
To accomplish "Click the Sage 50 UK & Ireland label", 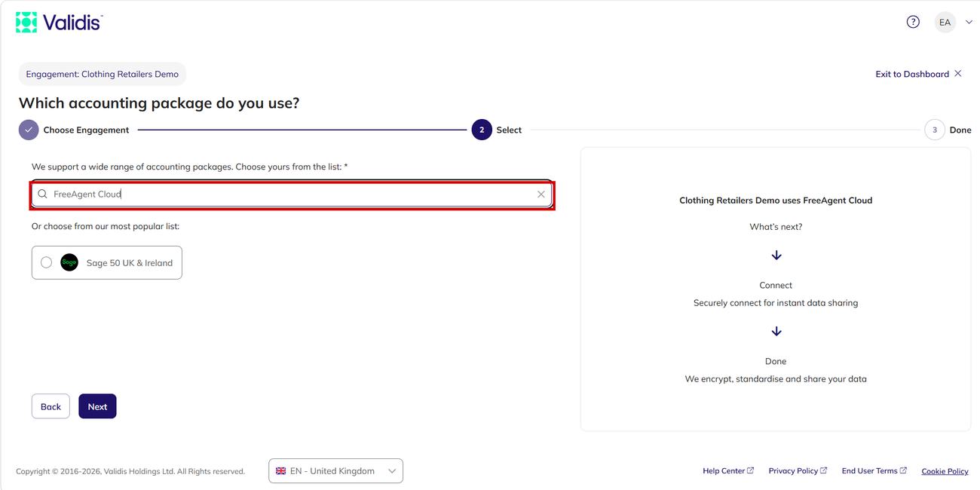I will click(x=130, y=263).
